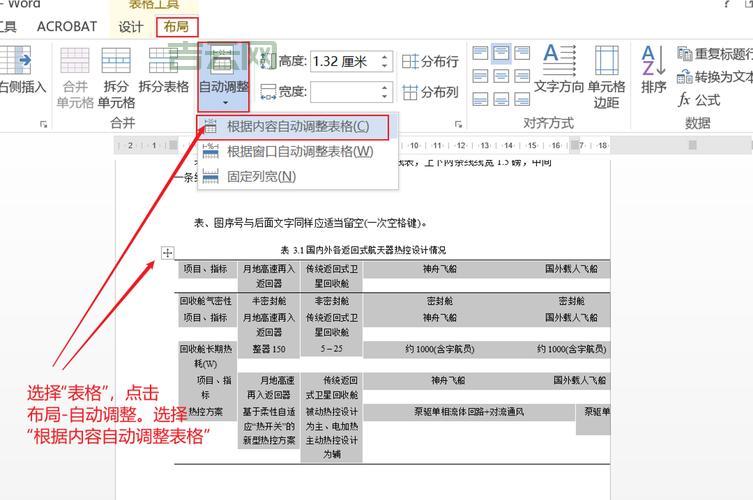Image resolution: width=753 pixels, height=500 pixels.
Task: Click the 固定列宽 menu icon
Action: click(210, 176)
